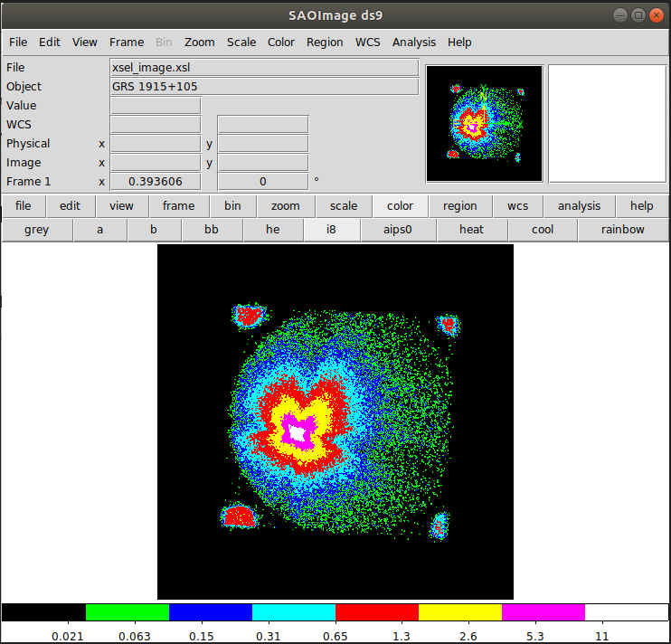671x644 pixels.
Task: Click the 'edit' buttonbar button
Action: (x=71, y=206)
